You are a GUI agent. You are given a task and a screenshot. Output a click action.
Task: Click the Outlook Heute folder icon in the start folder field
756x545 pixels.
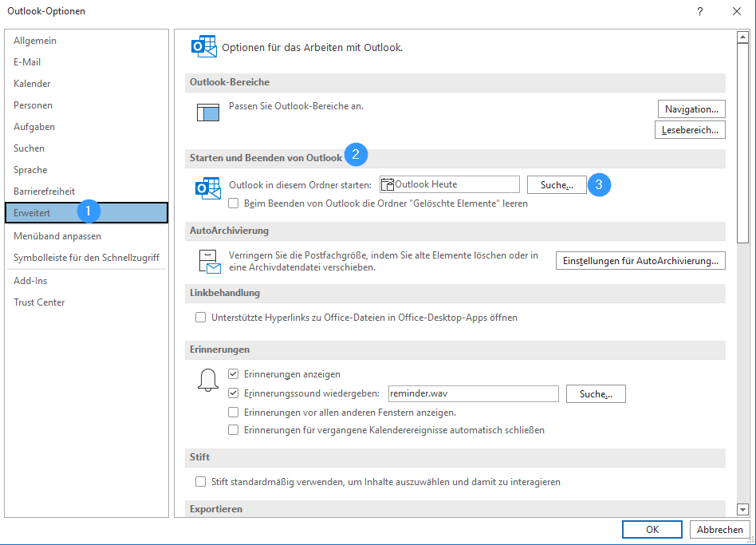tap(388, 184)
